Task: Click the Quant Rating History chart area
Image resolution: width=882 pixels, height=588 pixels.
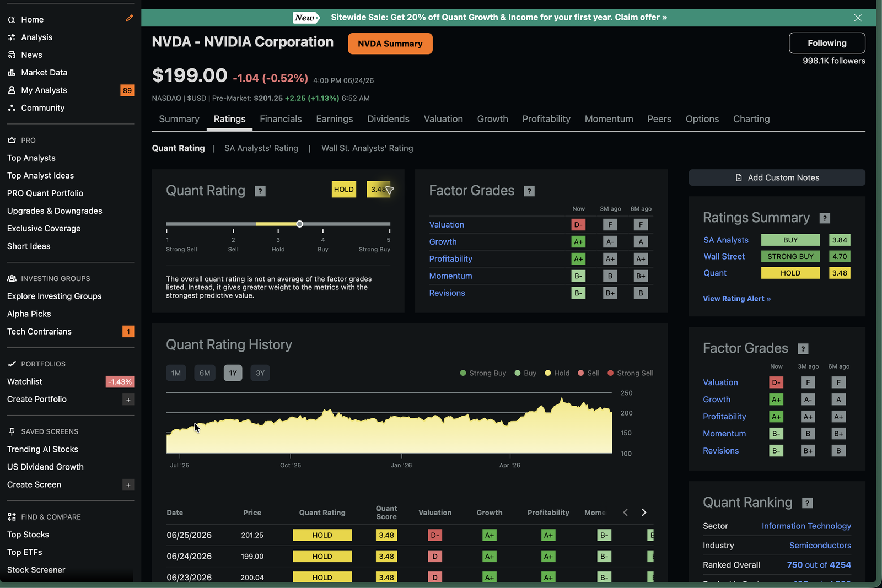Action: [x=389, y=423]
